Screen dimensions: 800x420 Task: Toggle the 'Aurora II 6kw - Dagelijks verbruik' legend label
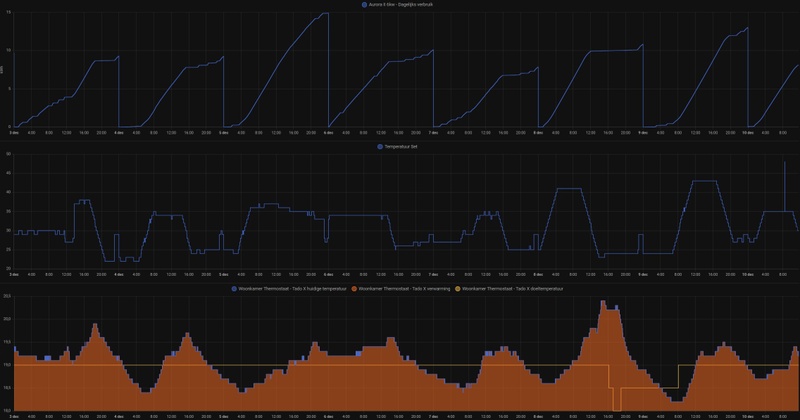tap(401, 5)
